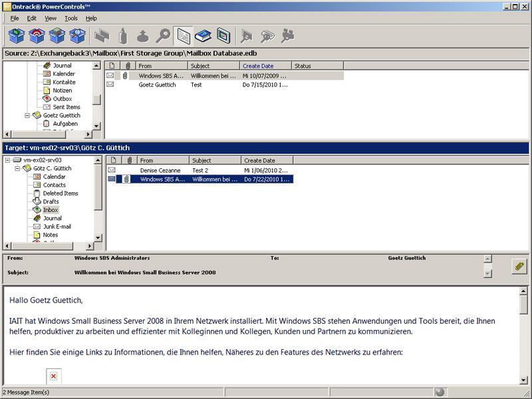
Task: Collapse the Goetz Guettich node in the source tree
Action: (27, 115)
